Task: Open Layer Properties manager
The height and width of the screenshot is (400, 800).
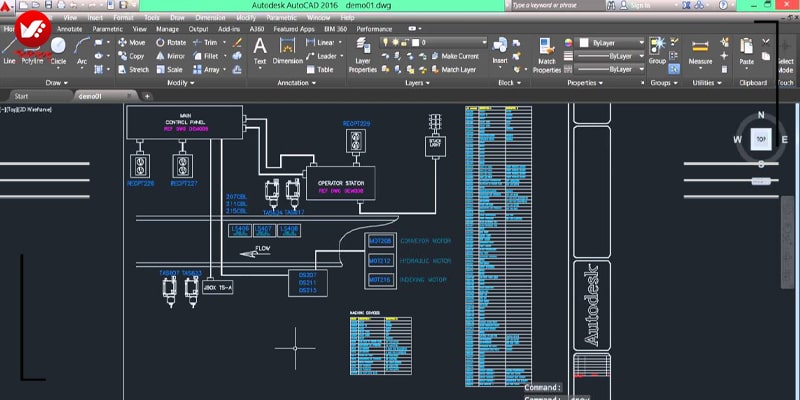Action: tap(363, 55)
